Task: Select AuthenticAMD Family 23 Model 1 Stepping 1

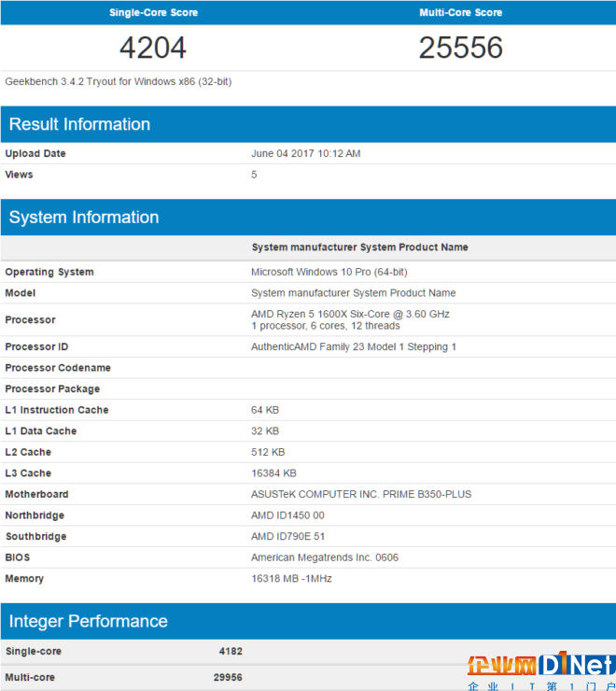Action: click(x=354, y=346)
